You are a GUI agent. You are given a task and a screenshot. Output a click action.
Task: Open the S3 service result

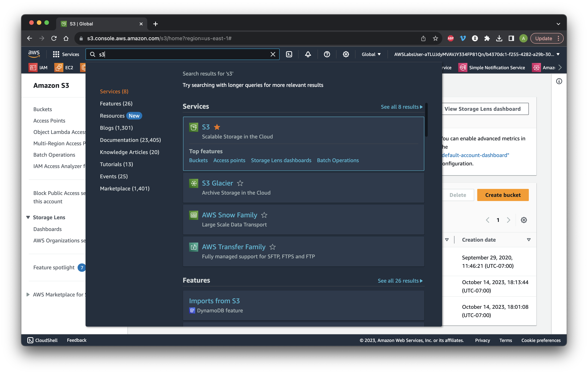(x=206, y=127)
